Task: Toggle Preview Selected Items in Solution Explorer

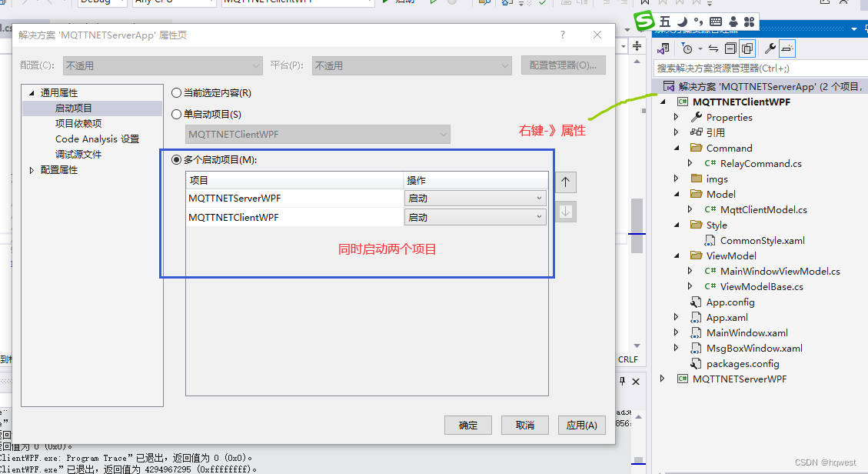Action: pos(747,48)
